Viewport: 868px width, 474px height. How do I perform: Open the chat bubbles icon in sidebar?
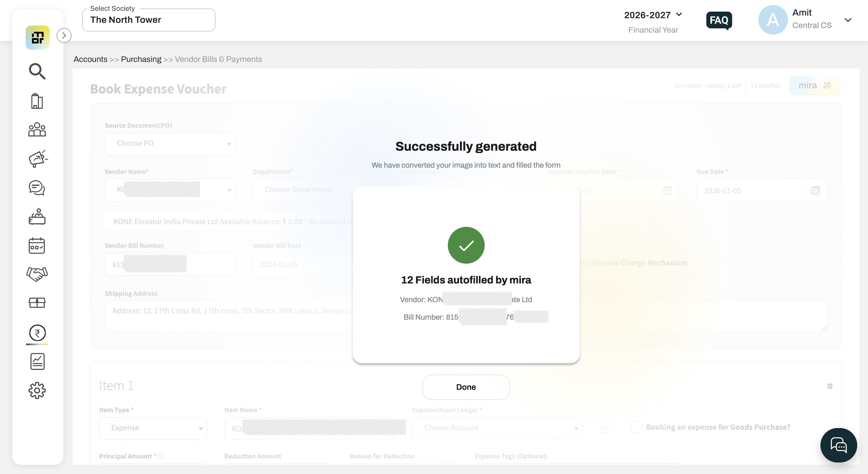(37, 188)
